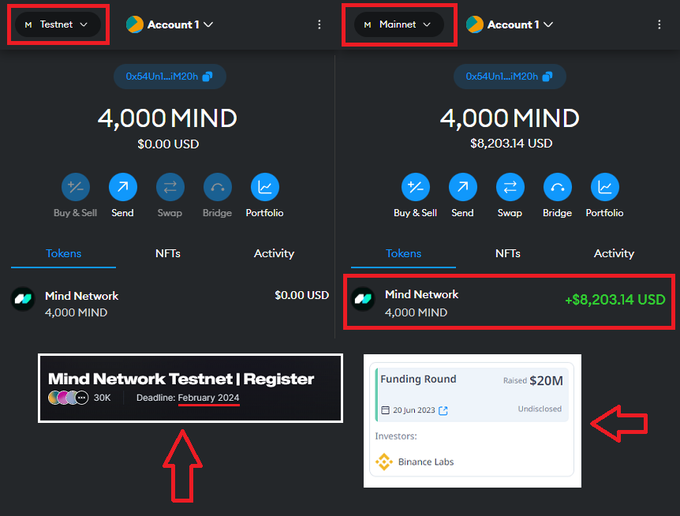Open Portfolio icon in Mainnet wallet
The width and height of the screenshot is (680, 516).
pos(605,187)
